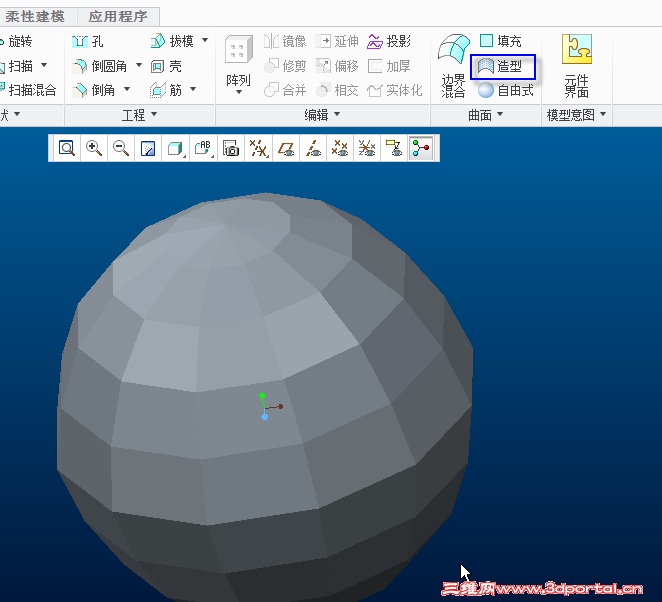
Task: Click the Zoom In magnifier icon
Action: (x=94, y=148)
